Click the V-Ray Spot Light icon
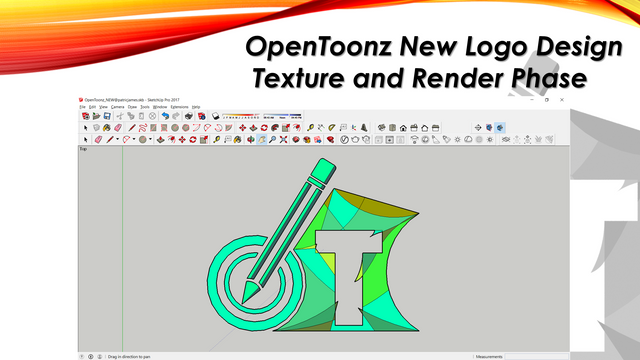 436,140
